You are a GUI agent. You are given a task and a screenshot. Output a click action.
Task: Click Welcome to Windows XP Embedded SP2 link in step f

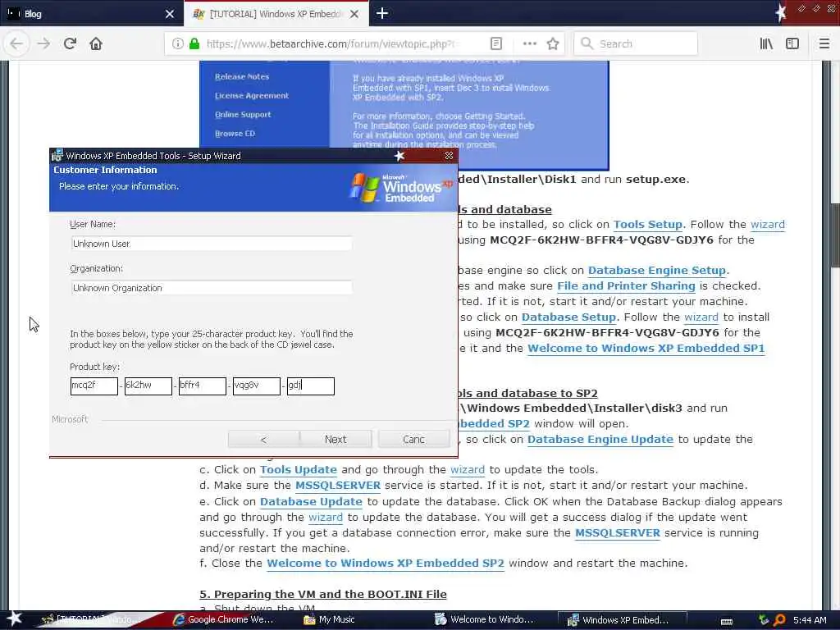tap(386, 564)
